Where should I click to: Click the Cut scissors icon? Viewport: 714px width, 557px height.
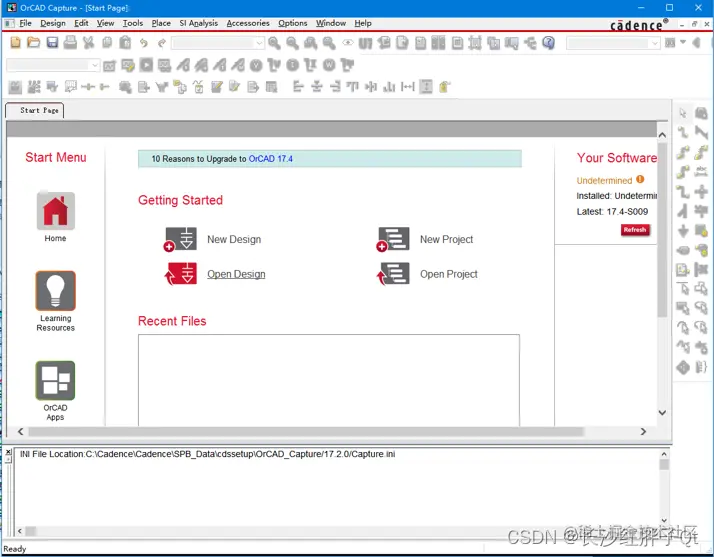click(88, 43)
